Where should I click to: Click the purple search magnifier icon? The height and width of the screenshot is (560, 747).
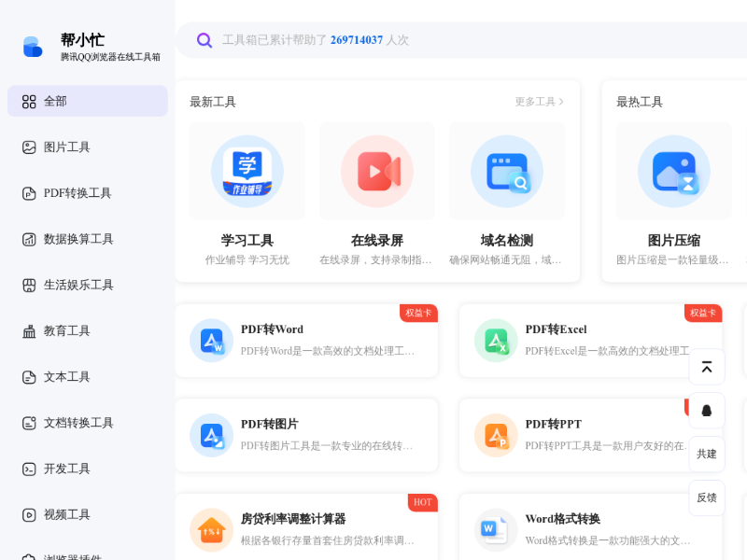pyautogui.click(x=204, y=40)
